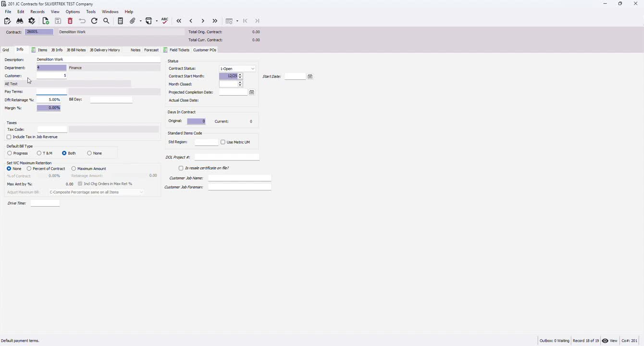Click the red trash delete icon
This screenshot has width=644, height=346.
(70, 21)
